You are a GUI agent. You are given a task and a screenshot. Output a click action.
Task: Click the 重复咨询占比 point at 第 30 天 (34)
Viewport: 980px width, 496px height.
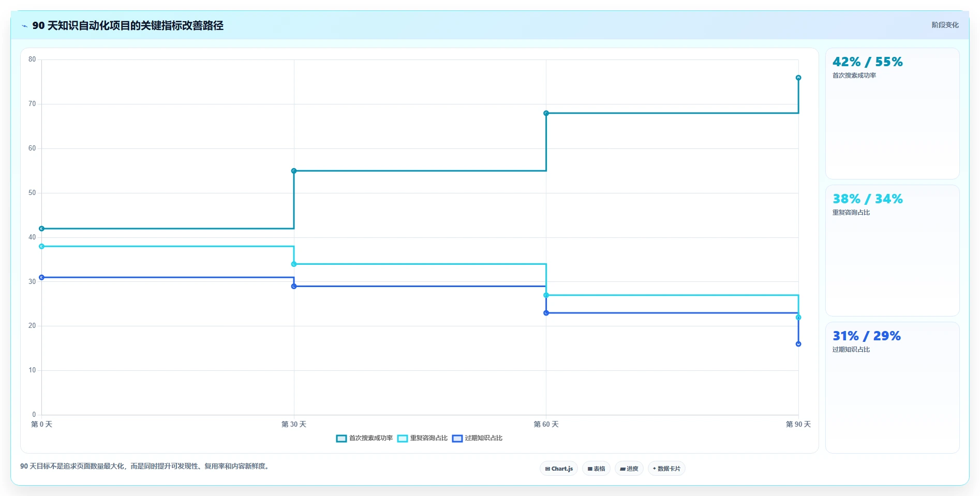[294, 264]
